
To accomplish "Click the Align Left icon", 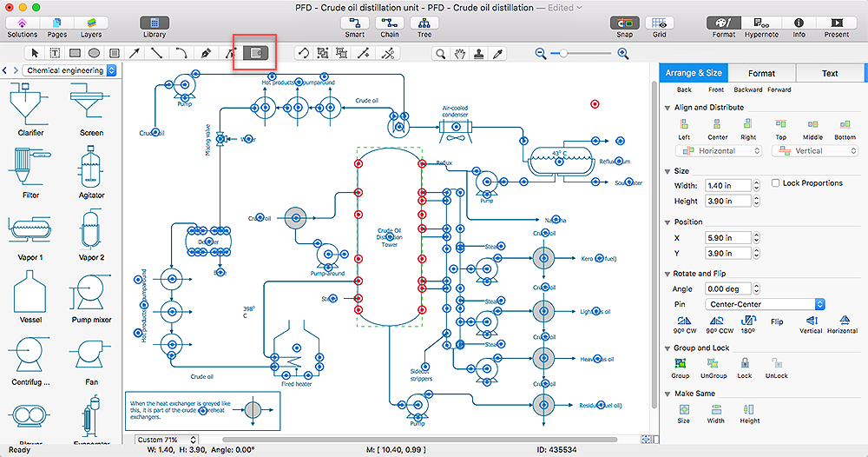I will pos(684,125).
